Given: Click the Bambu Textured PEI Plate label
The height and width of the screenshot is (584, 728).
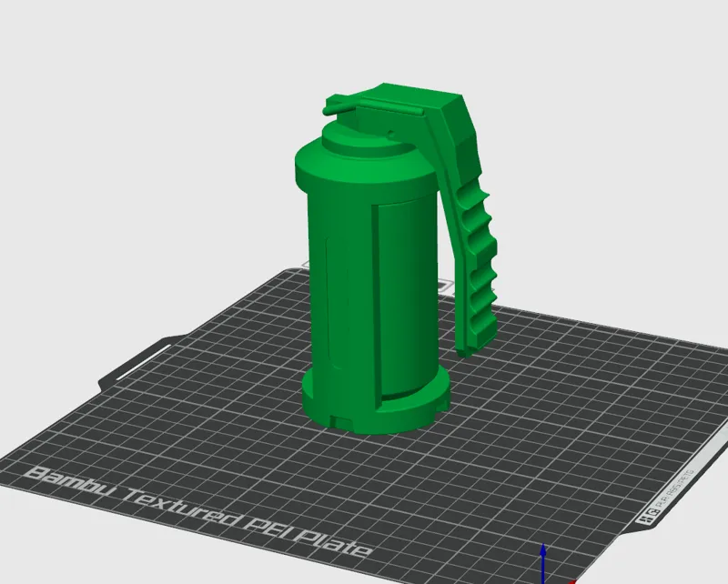Looking at the screenshot, I should 197,511.
